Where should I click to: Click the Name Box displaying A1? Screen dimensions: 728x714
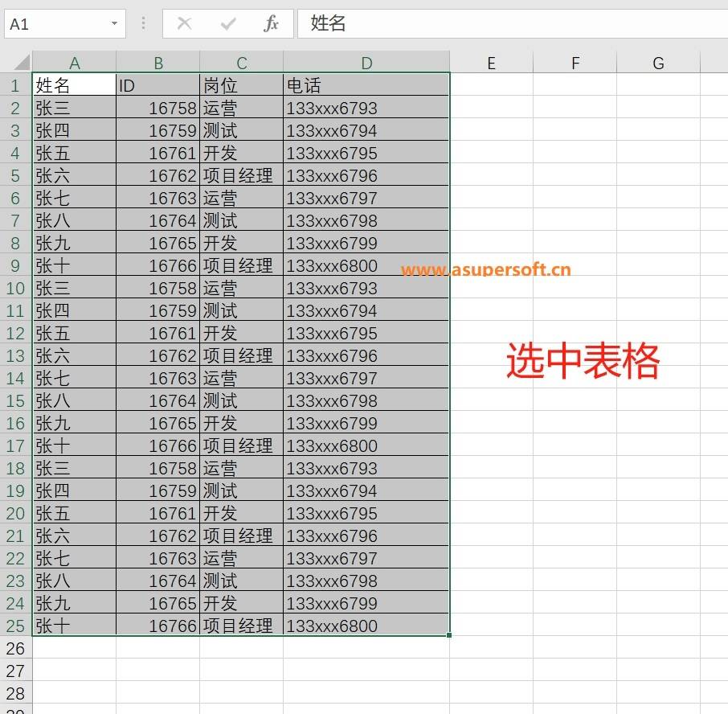56,23
